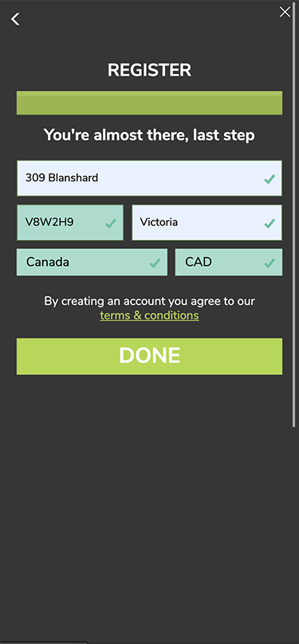This screenshot has height=644, width=299.
Task: Click checkmark icon in Canada field
Action: tap(155, 263)
